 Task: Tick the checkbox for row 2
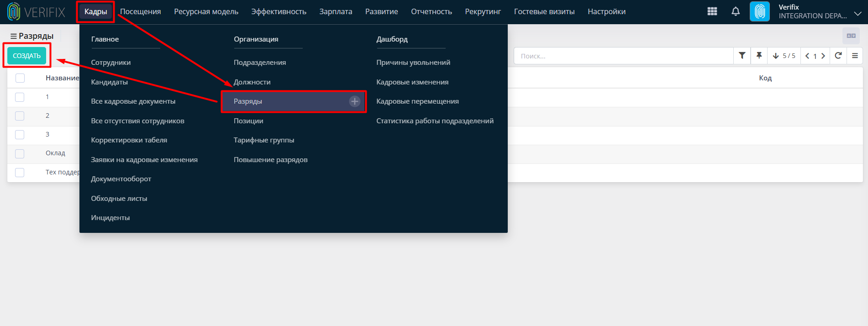click(20, 116)
